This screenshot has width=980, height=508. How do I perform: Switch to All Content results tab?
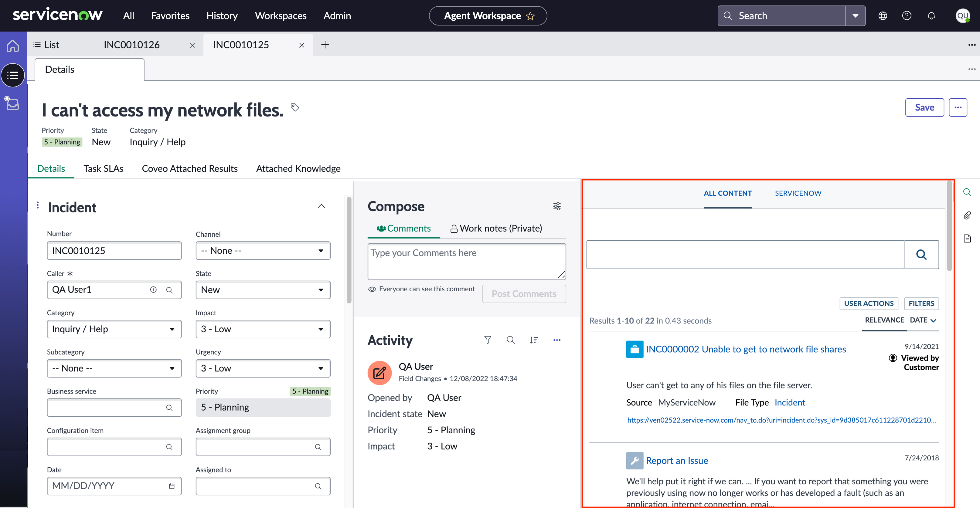coord(727,192)
